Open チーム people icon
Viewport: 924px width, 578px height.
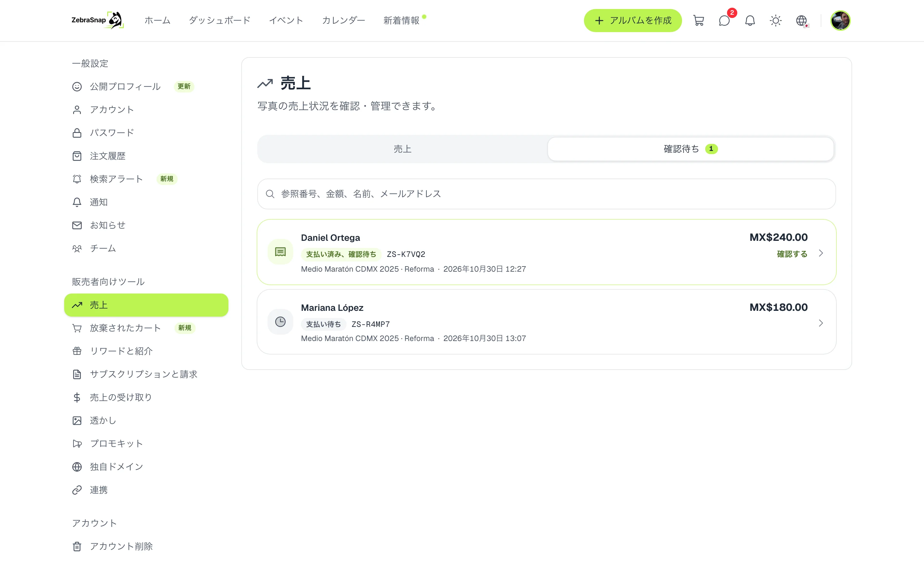[x=77, y=249]
